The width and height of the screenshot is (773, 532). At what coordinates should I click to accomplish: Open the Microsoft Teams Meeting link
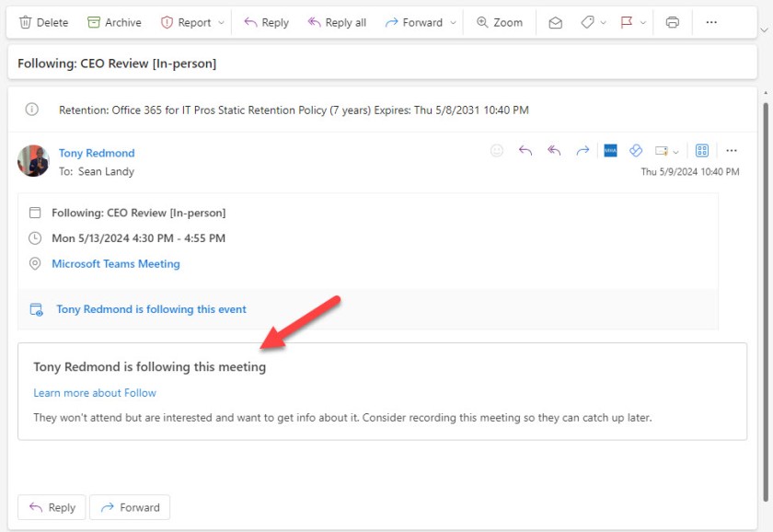(x=116, y=264)
